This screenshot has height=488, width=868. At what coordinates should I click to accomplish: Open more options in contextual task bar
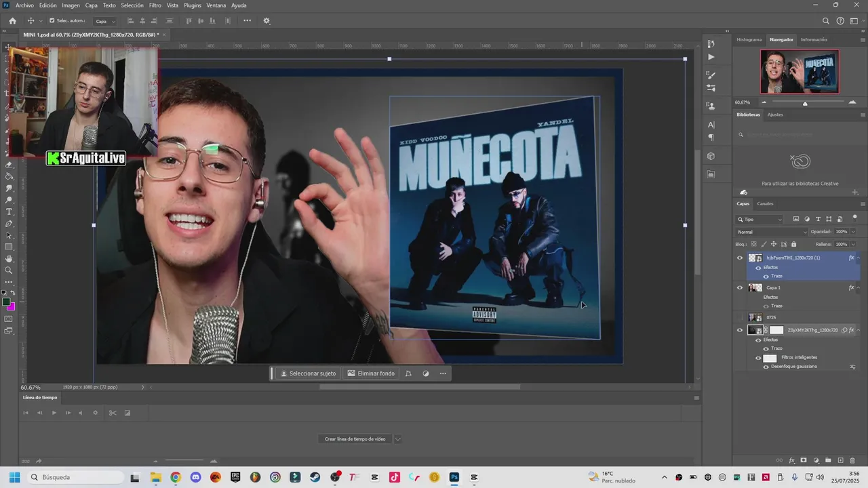tap(443, 373)
